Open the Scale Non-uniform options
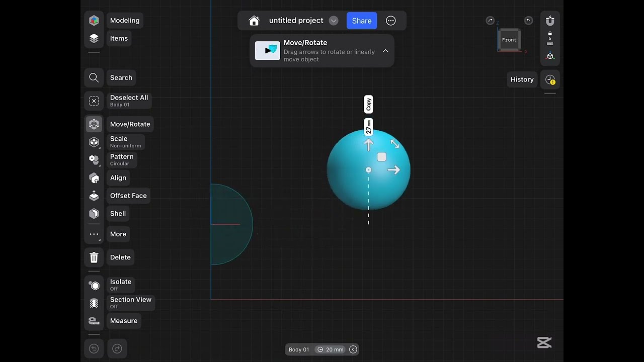The height and width of the screenshot is (362, 644). [x=125, y=142]
